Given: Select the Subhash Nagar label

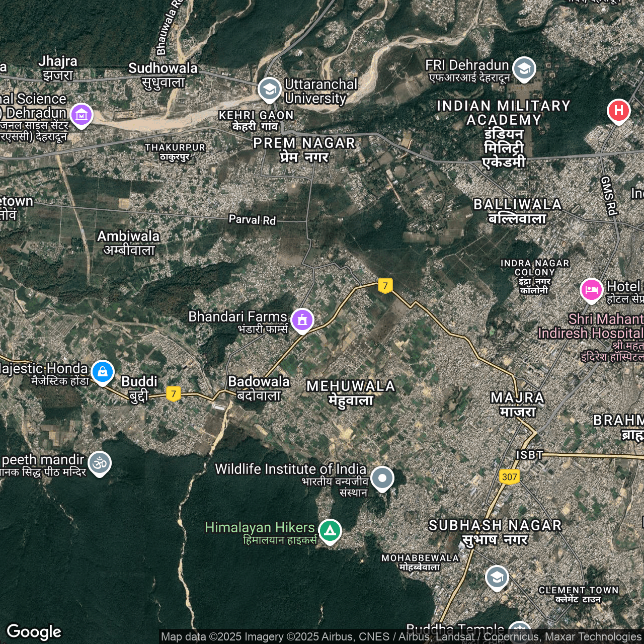Looking at the screenshot, I should coord(495,532).
